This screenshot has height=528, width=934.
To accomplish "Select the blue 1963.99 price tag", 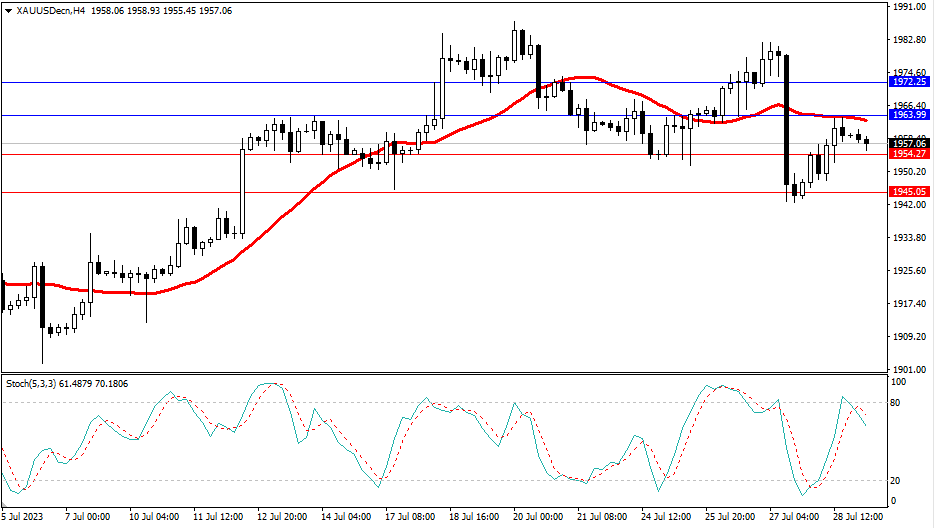I will [909, 115].
